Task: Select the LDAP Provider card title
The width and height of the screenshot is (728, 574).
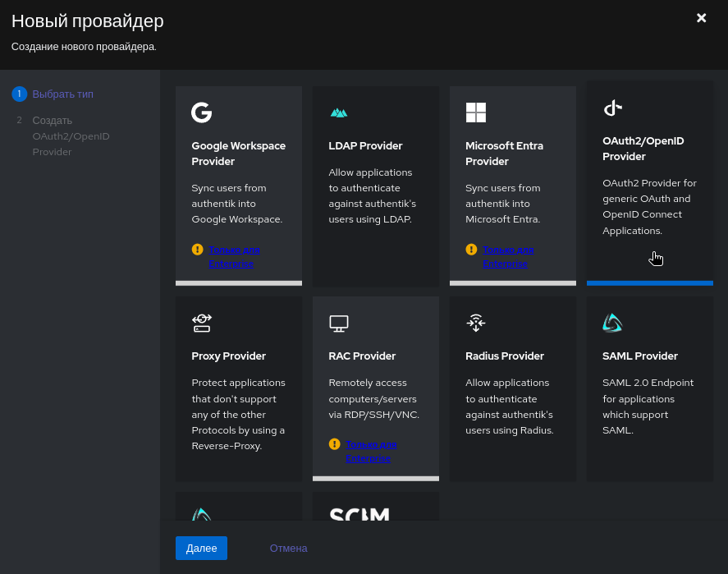Action: point(365,146)
